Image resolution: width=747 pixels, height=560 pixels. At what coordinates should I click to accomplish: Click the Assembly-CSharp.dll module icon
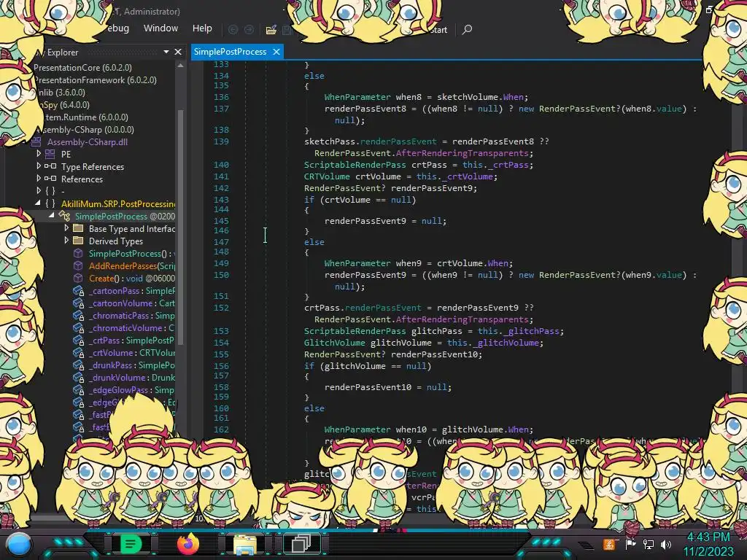coord(36,142)
